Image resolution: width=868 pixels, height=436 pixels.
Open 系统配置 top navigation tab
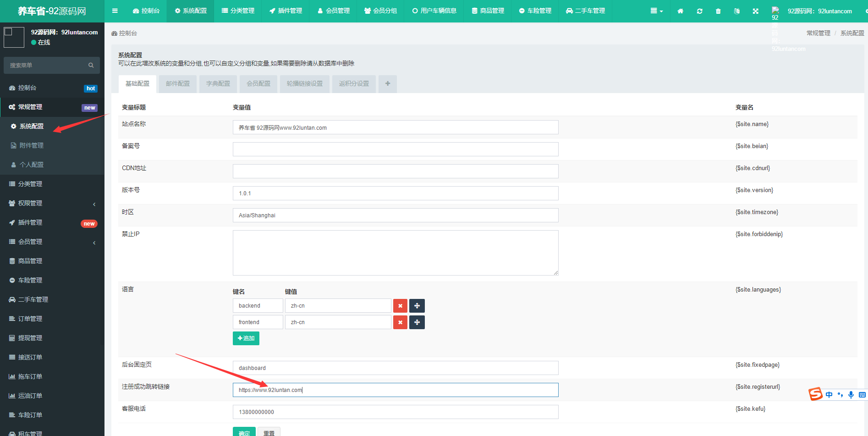tap(190, 11)
